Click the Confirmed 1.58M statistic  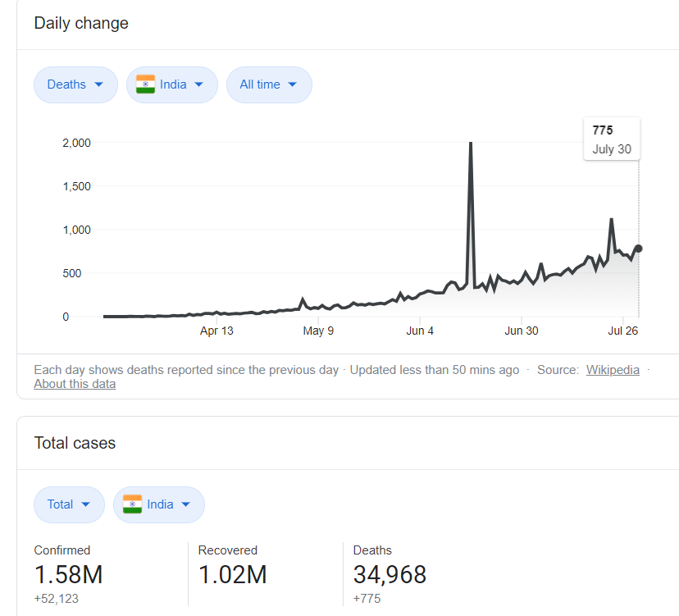point(68,573)
